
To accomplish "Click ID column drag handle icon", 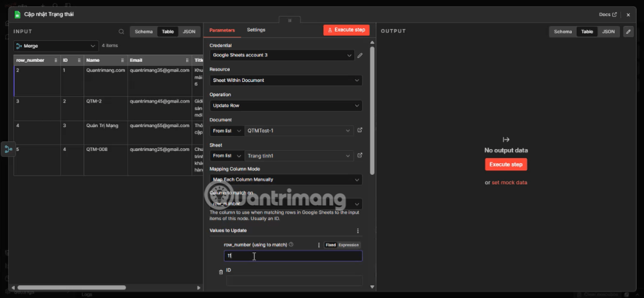I will (79, 61).
